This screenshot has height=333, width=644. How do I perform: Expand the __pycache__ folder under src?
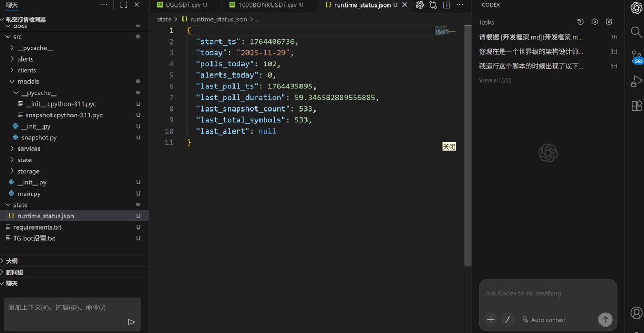pyautogui.click(x=74, y=48)
